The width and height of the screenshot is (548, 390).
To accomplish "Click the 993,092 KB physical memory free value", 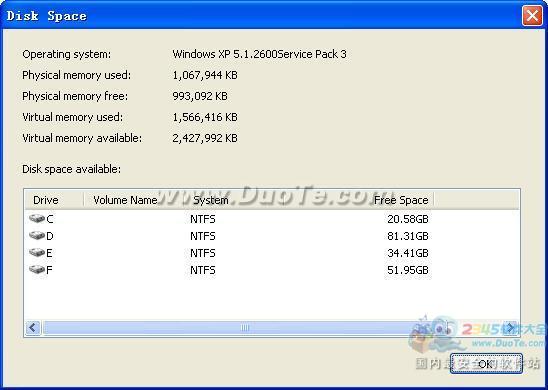I will coord(200,96).
